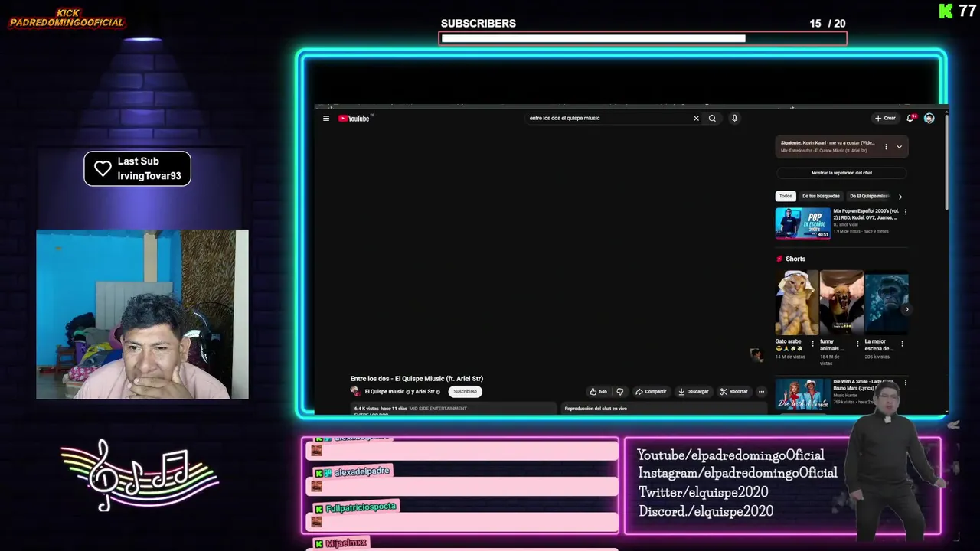Open Mix Pop en Español 2000's thumbnail
Screen dimensions: 980x551
(x=802, y=223)
